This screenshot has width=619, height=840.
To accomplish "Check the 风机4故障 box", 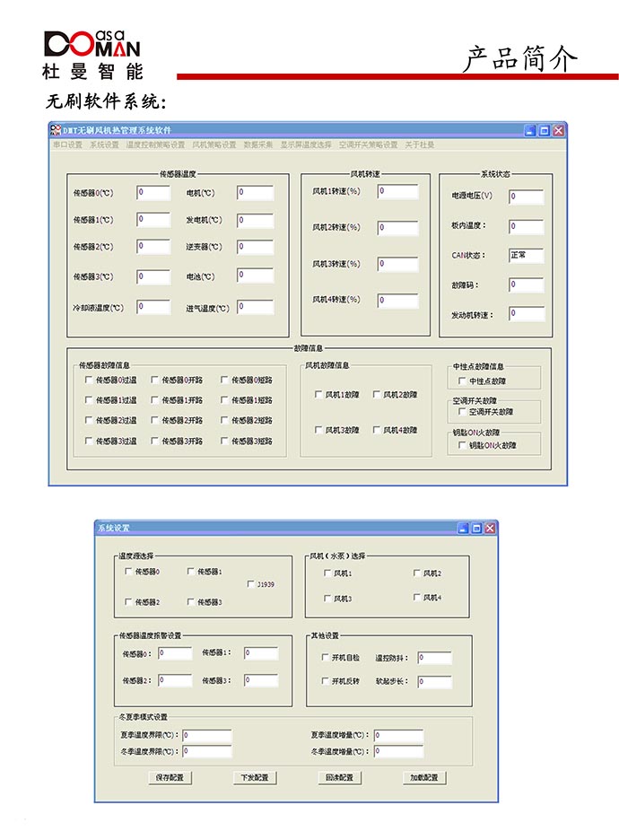I will [x=377, y=430].
